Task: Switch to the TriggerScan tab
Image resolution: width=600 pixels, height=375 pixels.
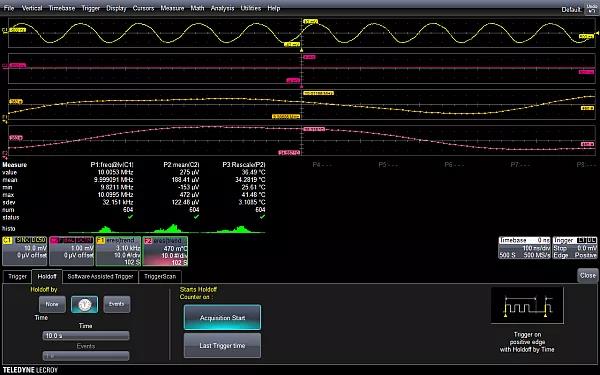Action: click(160, 276)
